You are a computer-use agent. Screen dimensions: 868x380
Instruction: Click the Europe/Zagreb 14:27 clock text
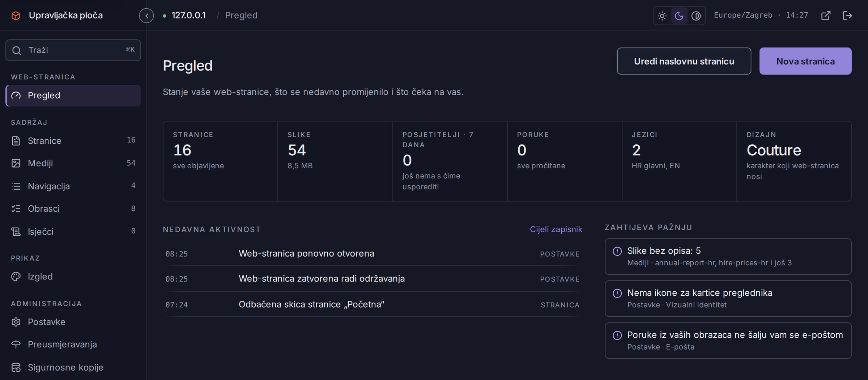coord(761,15)
